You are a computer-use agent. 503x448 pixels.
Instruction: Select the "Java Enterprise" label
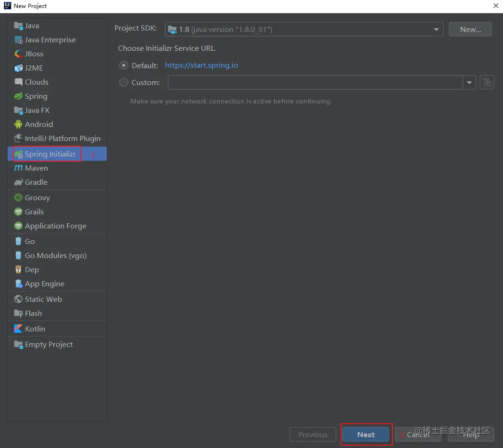50,40
